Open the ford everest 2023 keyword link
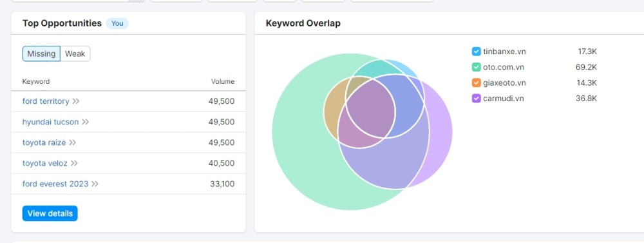 [x=55, y=184]
